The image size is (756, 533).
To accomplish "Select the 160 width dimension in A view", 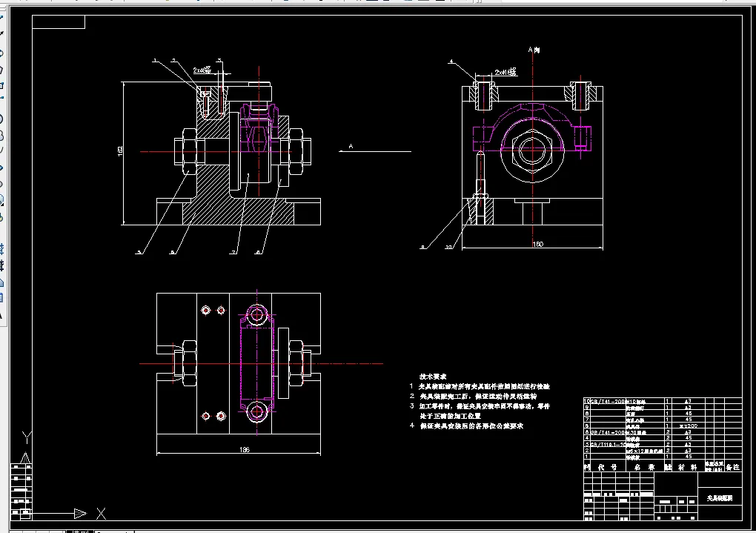I will (537, 244).
